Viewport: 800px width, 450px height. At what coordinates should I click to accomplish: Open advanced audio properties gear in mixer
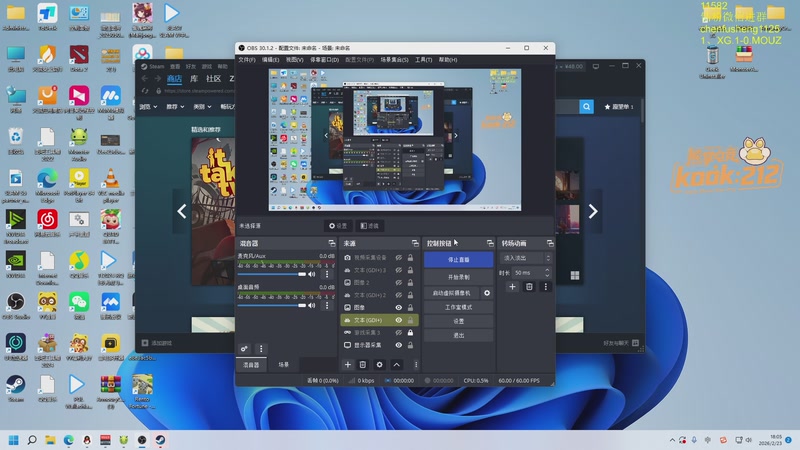point(244,349)
